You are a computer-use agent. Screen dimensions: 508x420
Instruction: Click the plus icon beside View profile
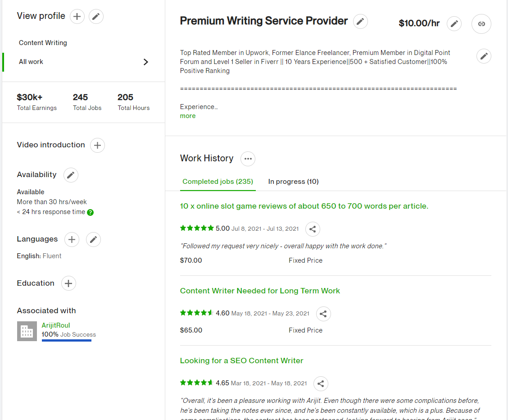pos(77,17)
